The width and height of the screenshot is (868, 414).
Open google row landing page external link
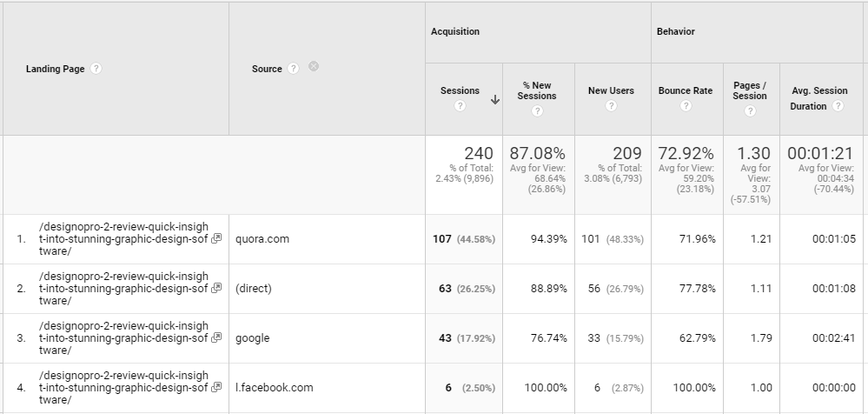[x=216, y=338]
